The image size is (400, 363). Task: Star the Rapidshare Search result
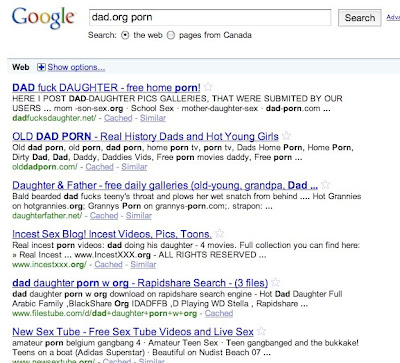[x=276, y=282]
